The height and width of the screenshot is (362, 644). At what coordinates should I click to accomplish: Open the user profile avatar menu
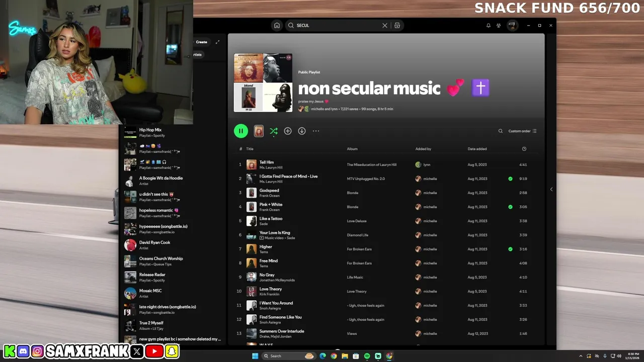pos(512,25)
